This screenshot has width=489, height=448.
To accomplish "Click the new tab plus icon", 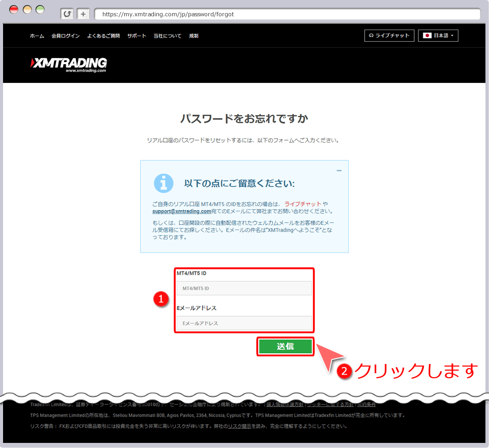I will point(83,14).
